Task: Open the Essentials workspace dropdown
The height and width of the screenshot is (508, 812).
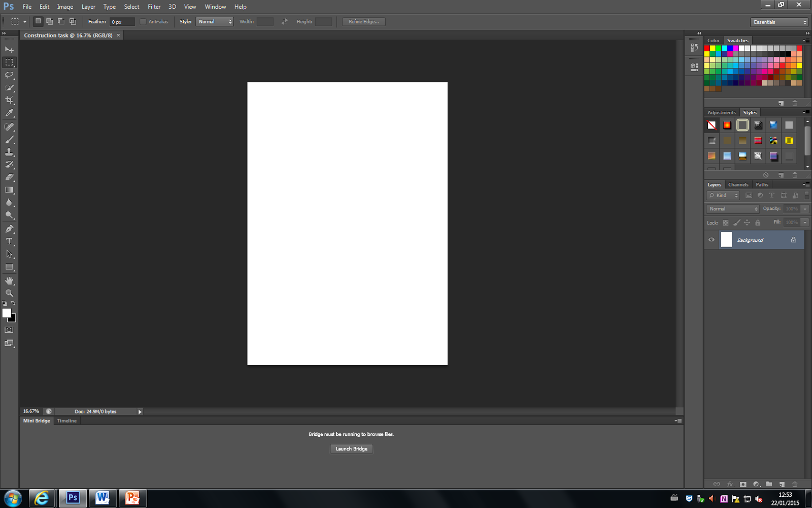Action: [x=779, y=22]
